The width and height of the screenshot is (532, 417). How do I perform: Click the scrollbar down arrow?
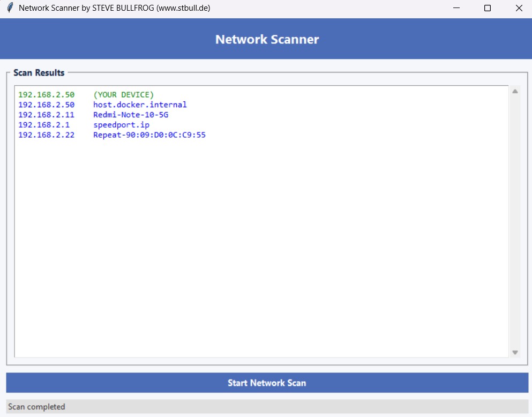[515, 352]
